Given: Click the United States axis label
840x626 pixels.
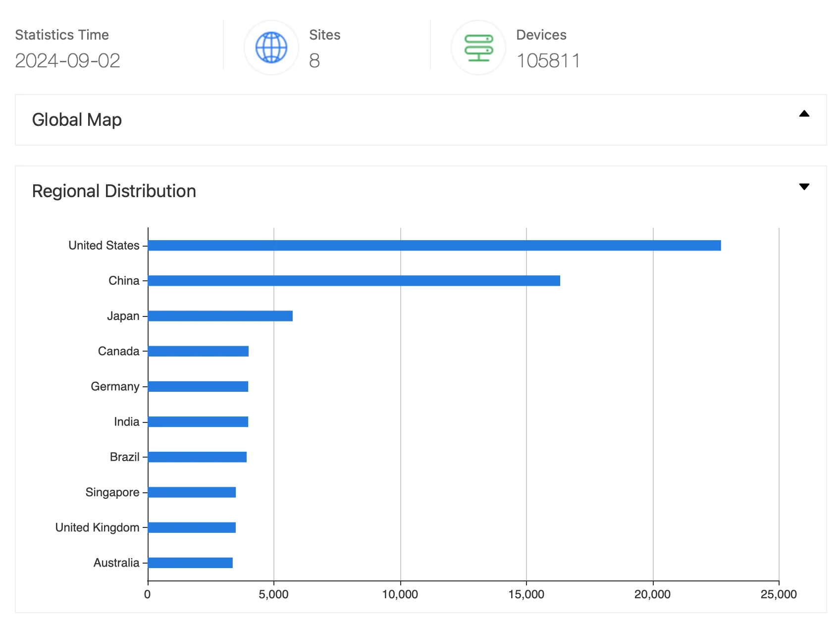Looking at the screenshot, I should coord(104,245).
